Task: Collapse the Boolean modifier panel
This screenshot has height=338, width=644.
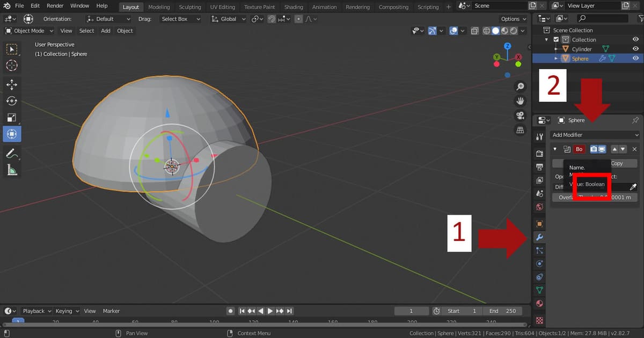Action: (555, 149)
